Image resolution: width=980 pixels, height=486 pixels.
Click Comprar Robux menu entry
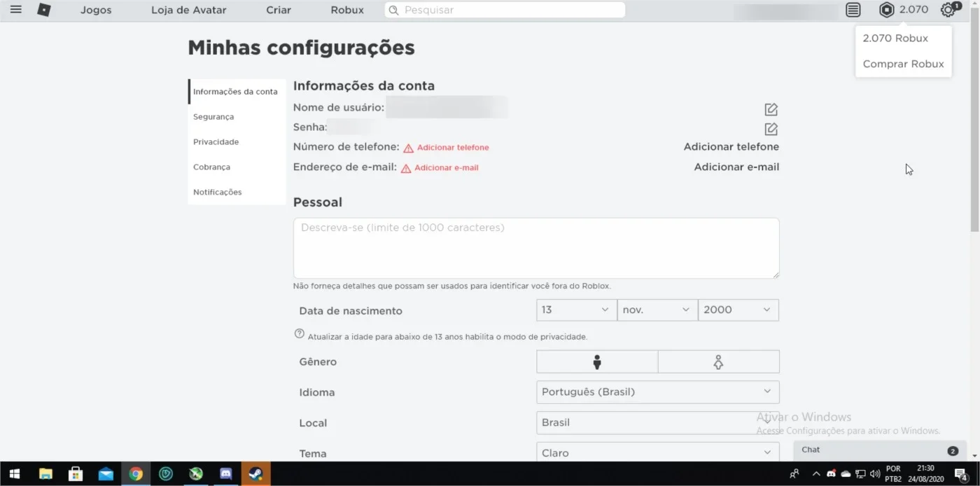point(903,64)
